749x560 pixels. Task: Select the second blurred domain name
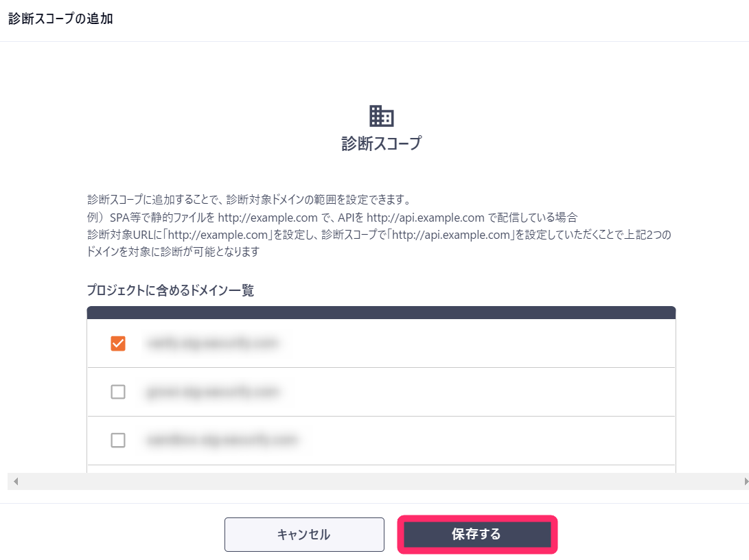(213, 392)
